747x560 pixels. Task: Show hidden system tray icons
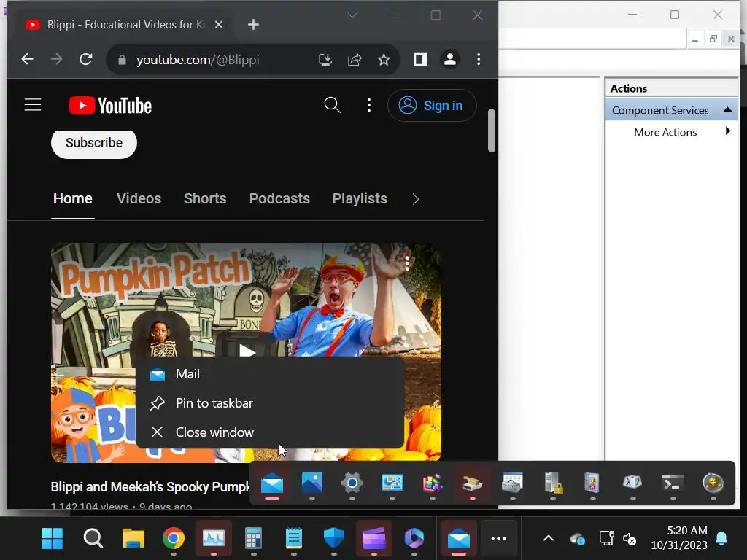pos(549,539)
